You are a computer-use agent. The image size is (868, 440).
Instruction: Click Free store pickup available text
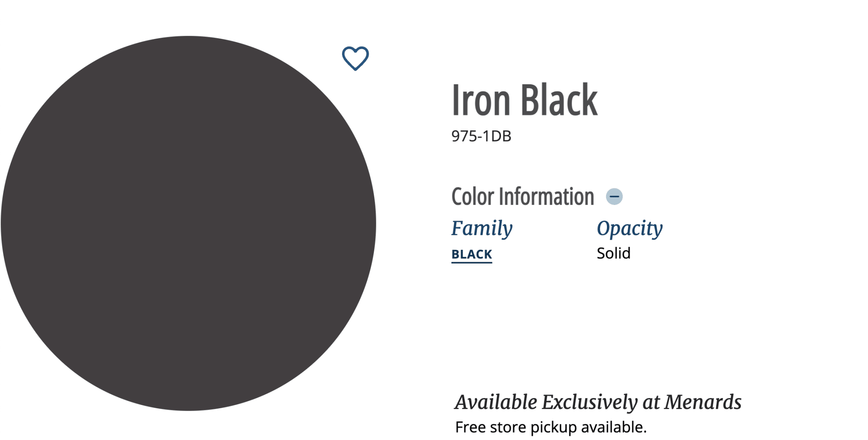tap(551, 427)
